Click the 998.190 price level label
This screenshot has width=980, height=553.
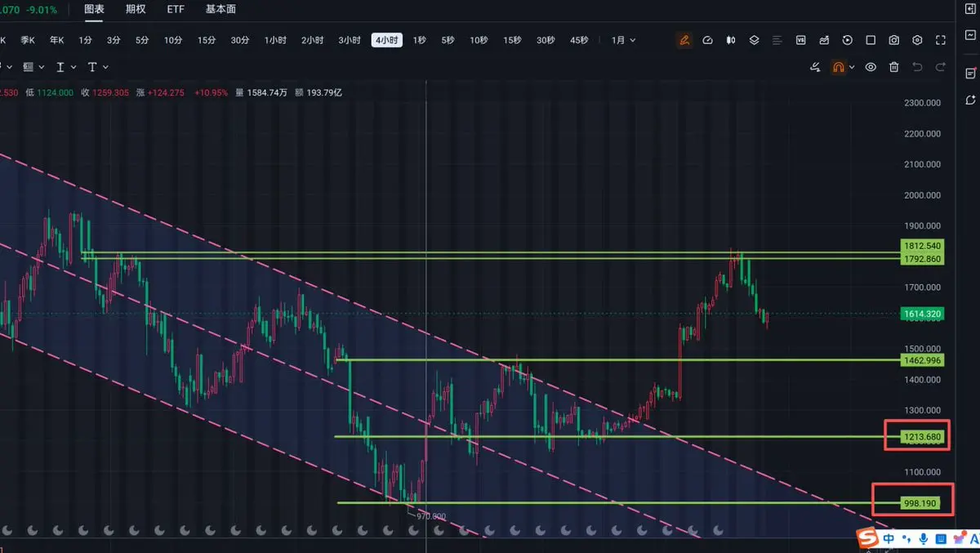[x=922, y=504]
